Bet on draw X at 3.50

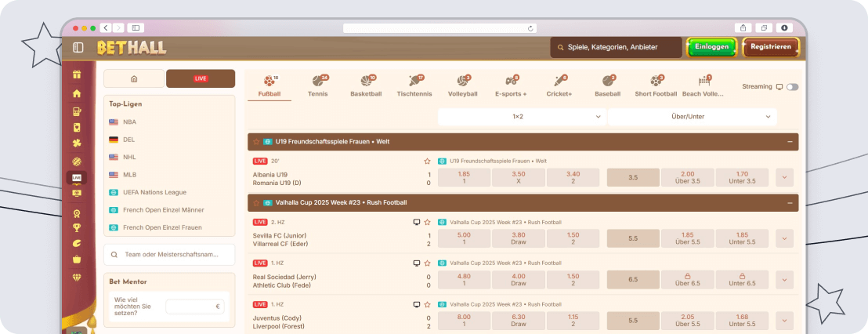(x=519, y=177)
